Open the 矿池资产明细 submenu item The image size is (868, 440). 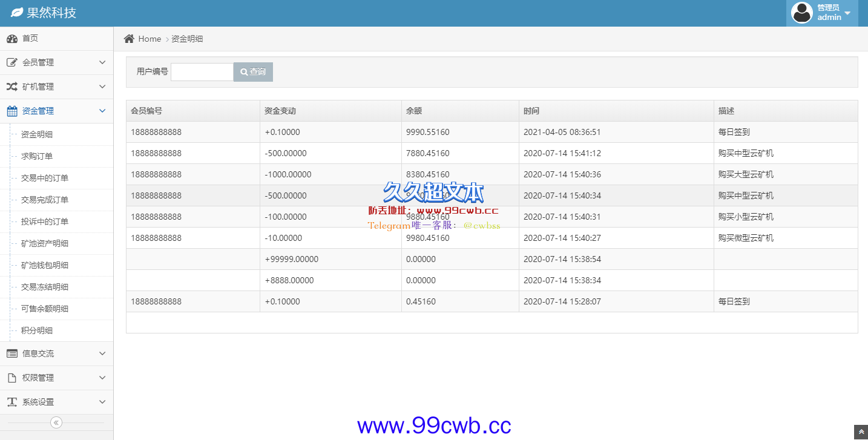(x=56, y=243)
